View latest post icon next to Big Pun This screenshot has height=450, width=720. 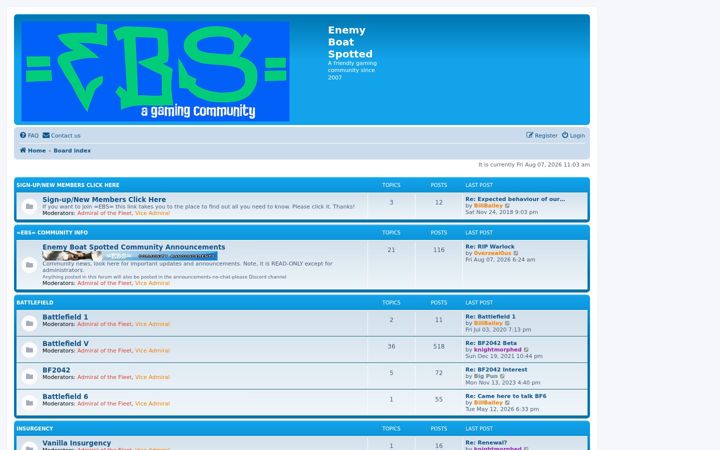(502, 377)
